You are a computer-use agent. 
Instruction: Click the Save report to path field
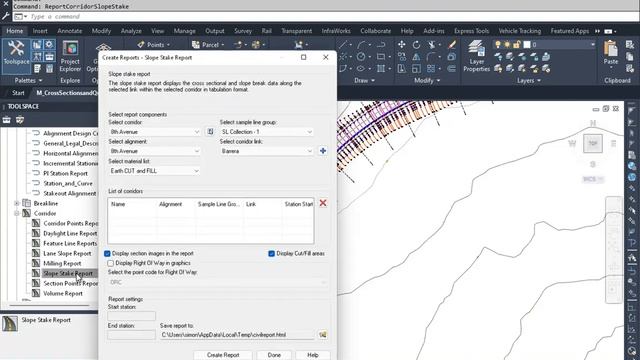pyautogui.click(x=237, y=335)
